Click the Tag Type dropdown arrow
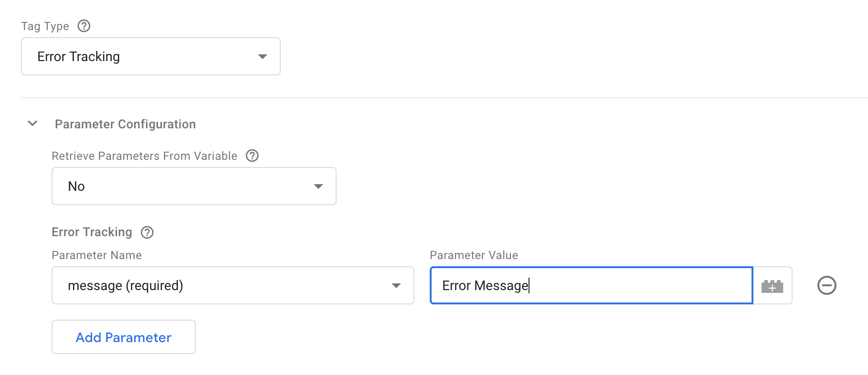The height and width of the screenshot is (375, 868). point(262,56)
